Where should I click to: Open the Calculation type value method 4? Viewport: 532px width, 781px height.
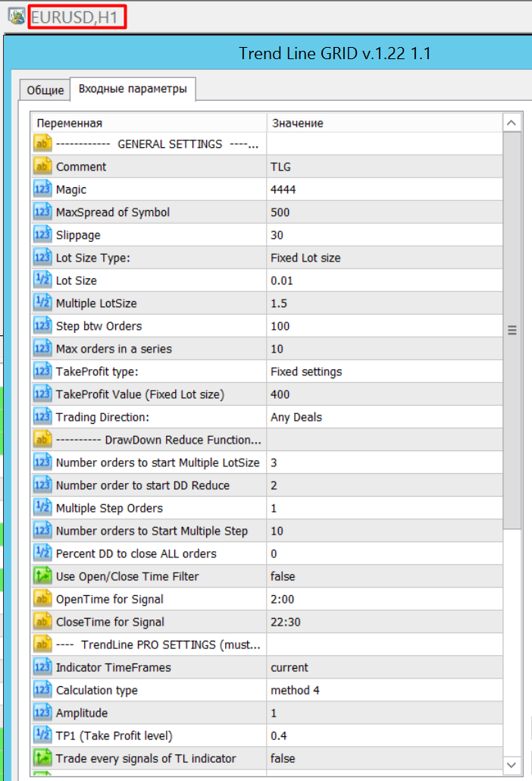(x=385, y=690)
